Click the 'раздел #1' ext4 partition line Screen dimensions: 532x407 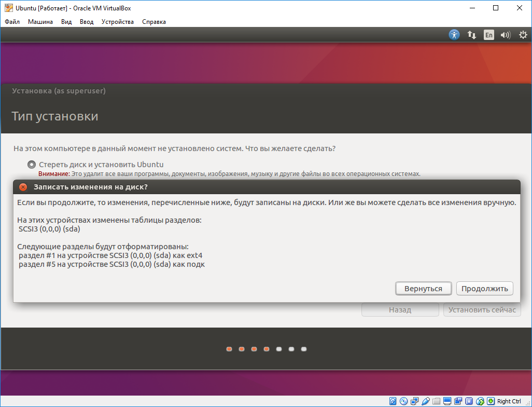(110, 255)
